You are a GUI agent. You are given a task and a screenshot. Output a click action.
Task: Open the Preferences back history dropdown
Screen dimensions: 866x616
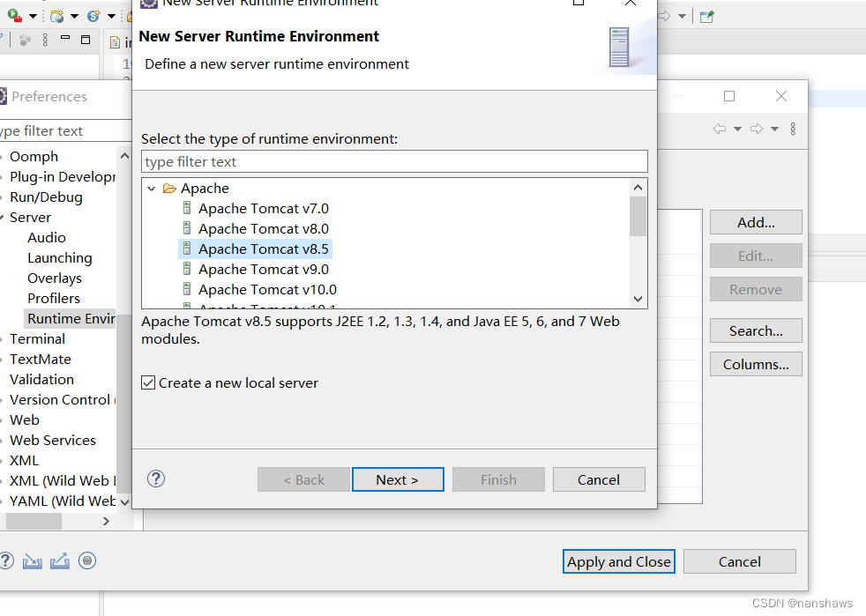(x=737, y=130)
